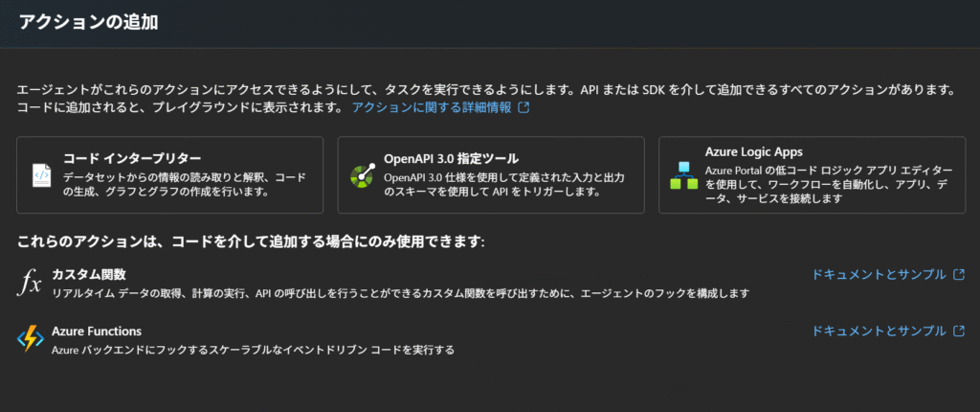Click the OpenAPI 3.0 card description text
980x412 pixels.
pos(504,185)
